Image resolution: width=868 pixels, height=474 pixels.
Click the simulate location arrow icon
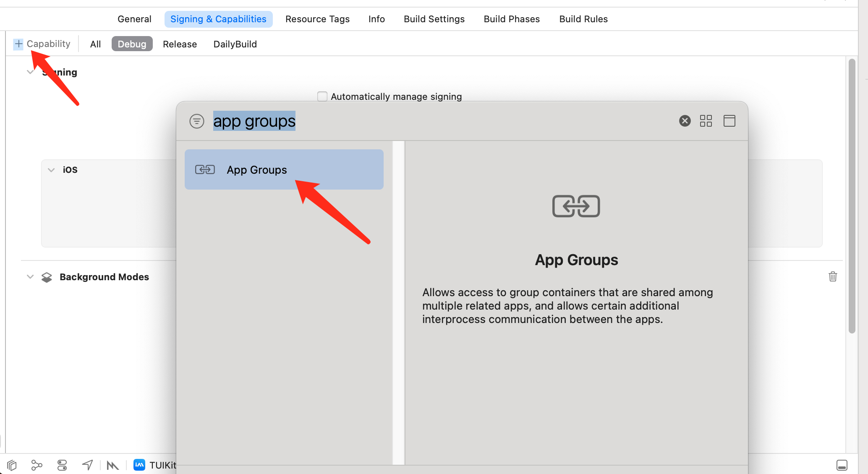87,465
